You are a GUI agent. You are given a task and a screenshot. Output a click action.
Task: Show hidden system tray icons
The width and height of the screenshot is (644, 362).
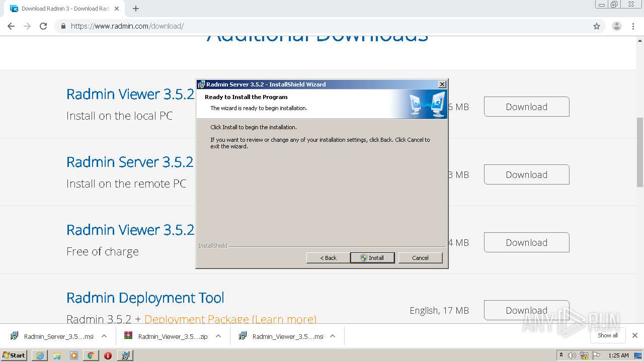[561, 355]
